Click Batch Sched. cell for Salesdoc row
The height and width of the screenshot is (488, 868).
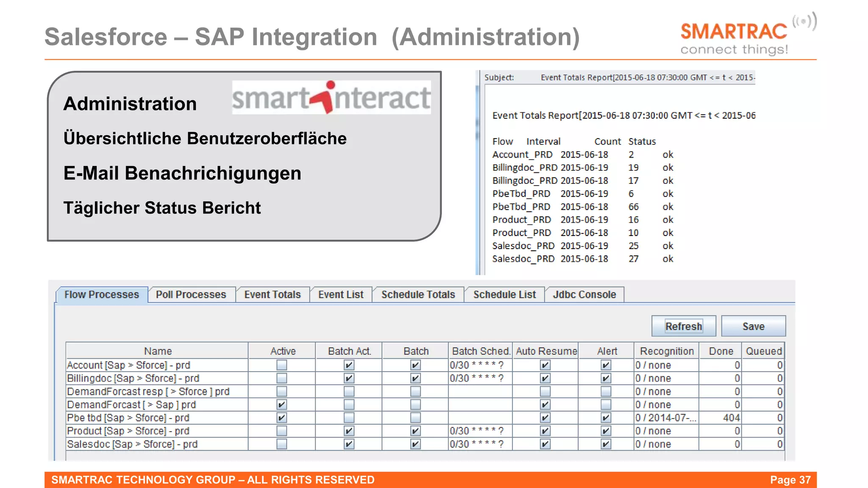coord(481,444)
